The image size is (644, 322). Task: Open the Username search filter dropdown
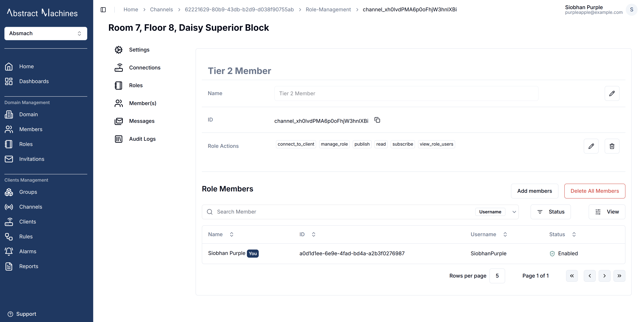[496, 212]
